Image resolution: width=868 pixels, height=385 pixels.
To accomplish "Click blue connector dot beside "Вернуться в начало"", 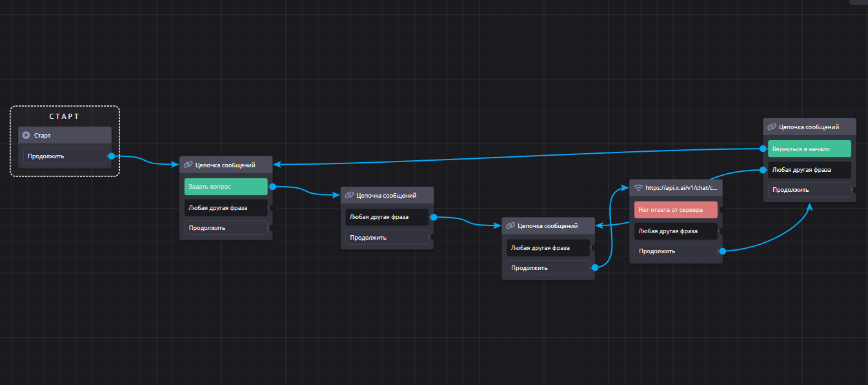I will click(x=763, y=149).
